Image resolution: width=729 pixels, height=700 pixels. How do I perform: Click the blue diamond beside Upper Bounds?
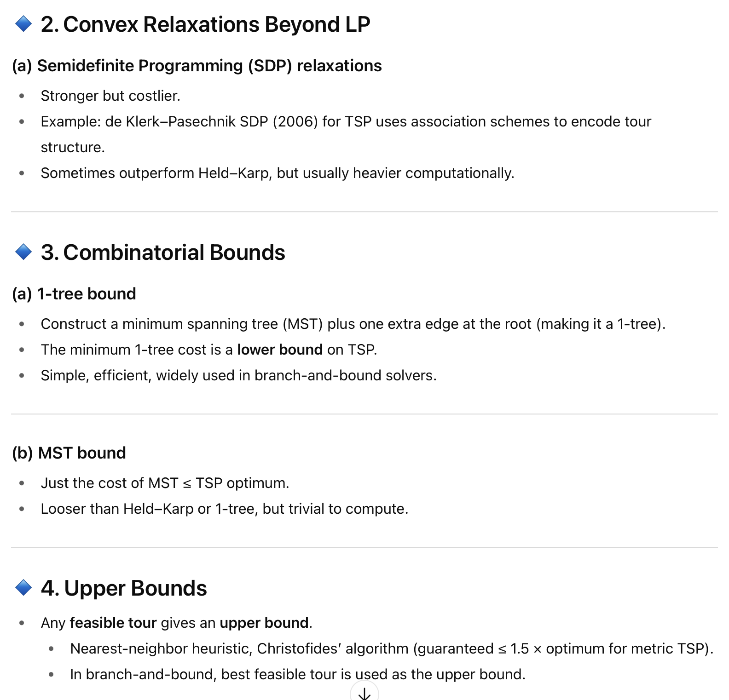coord(23,588)
